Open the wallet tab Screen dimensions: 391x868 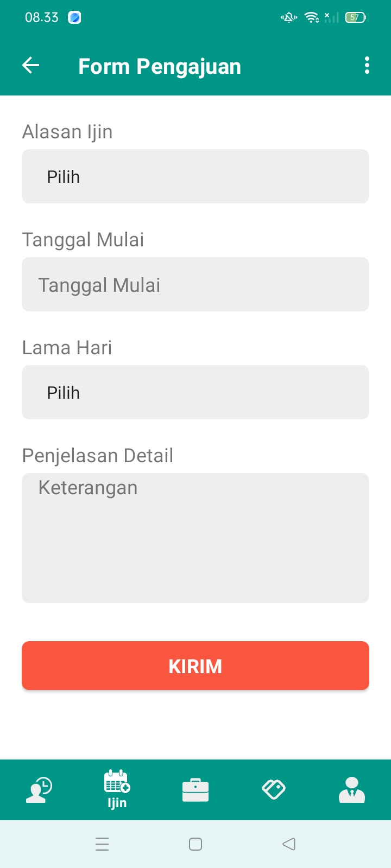coord(274,789)
